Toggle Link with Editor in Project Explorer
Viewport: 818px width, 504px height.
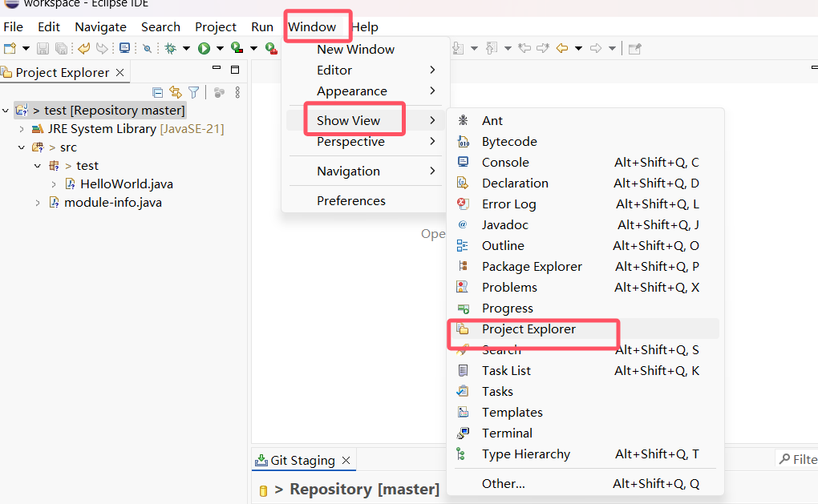[176, 93]
